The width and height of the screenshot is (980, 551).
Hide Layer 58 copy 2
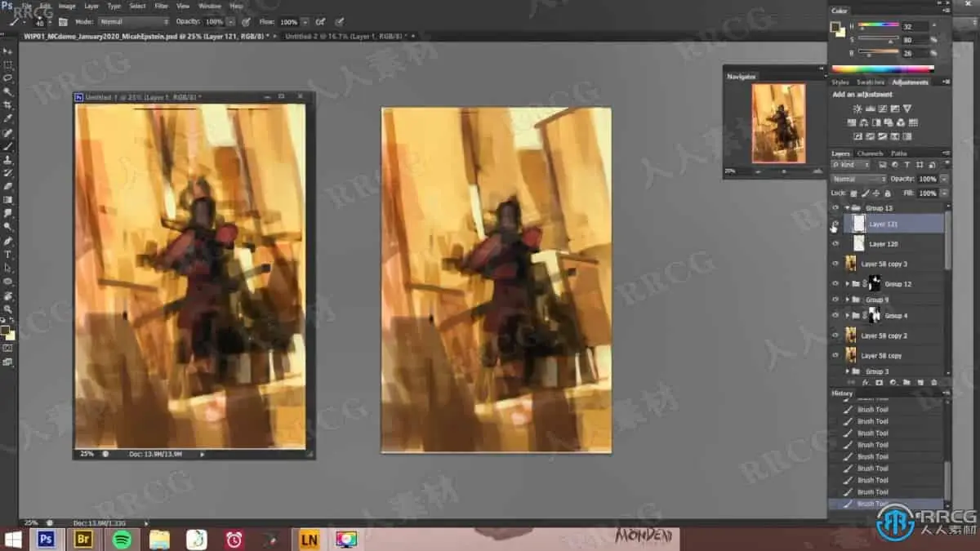point(835,335)
